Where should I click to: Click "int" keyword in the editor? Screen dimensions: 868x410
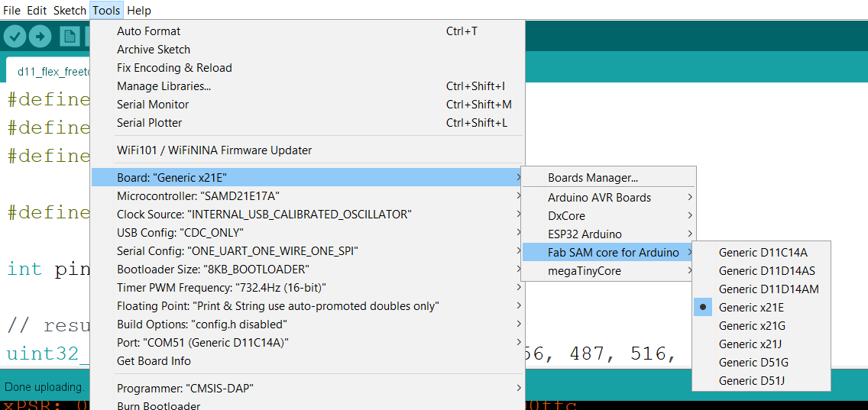coord(24,270)
